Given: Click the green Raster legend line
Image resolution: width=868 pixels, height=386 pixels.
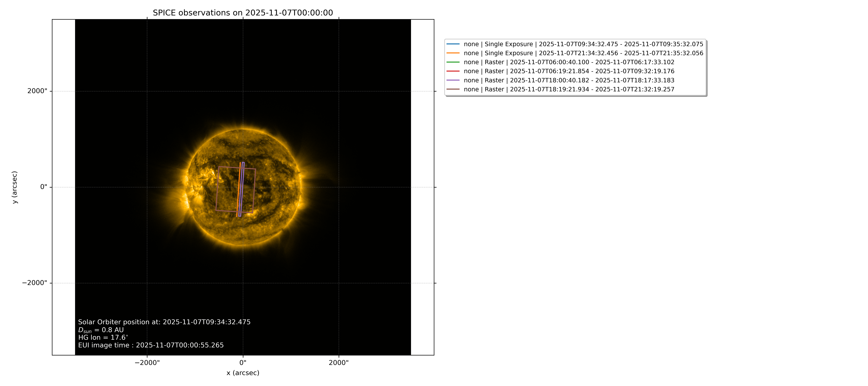Looking at the screenshot, I should [453, 62].
